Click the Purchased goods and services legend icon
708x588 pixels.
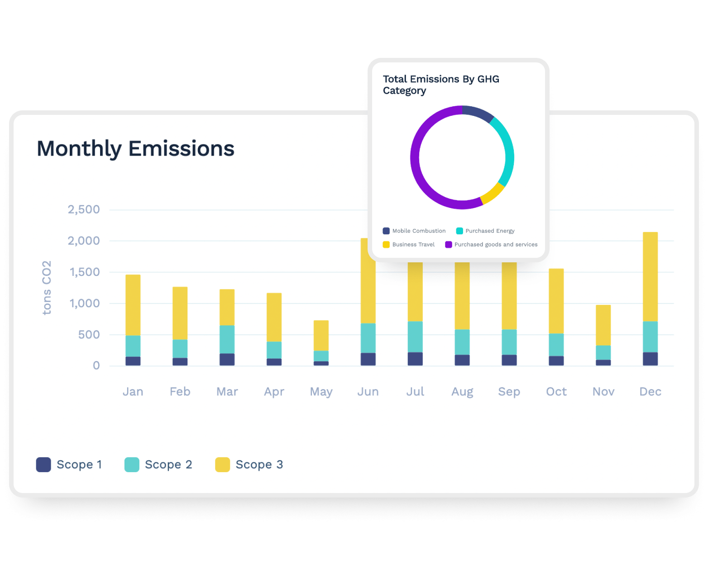448,244
